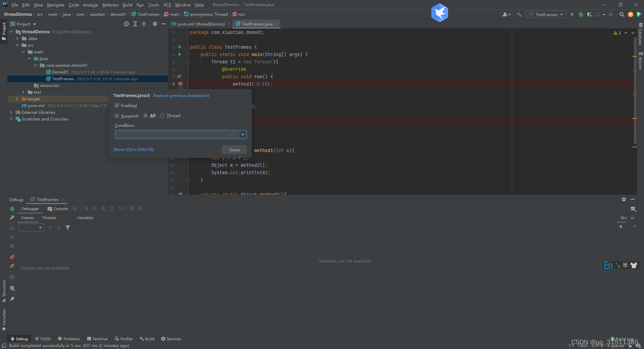Open the thread selector dropdown in Frames
This screenshot has height=349, width=644.
(x=31, y=228)
